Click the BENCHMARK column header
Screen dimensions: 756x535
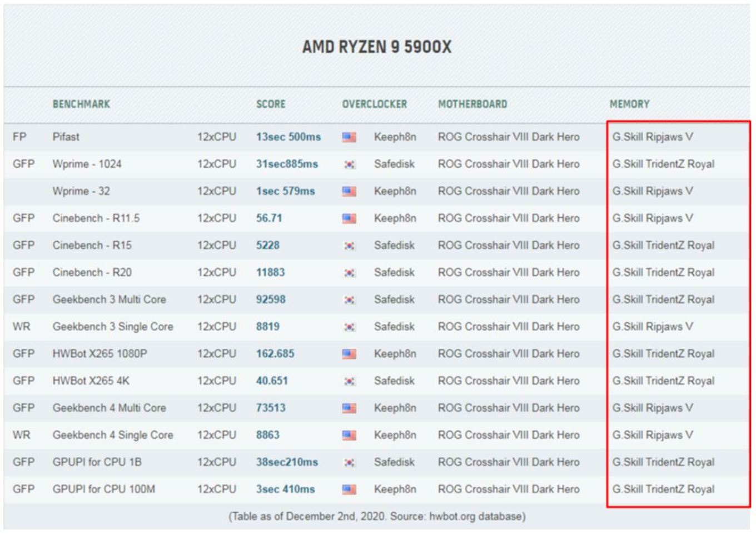click(81, 104)
